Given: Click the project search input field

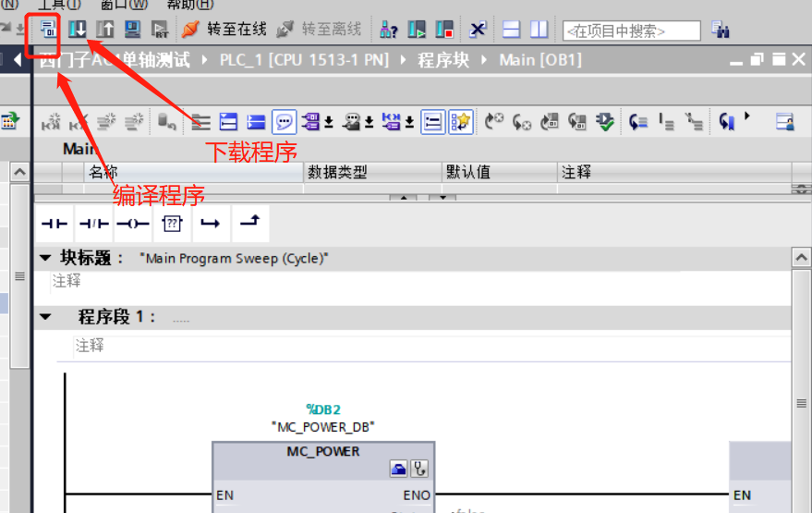Looking at the screenshot, I should click(x=631, y=31).
